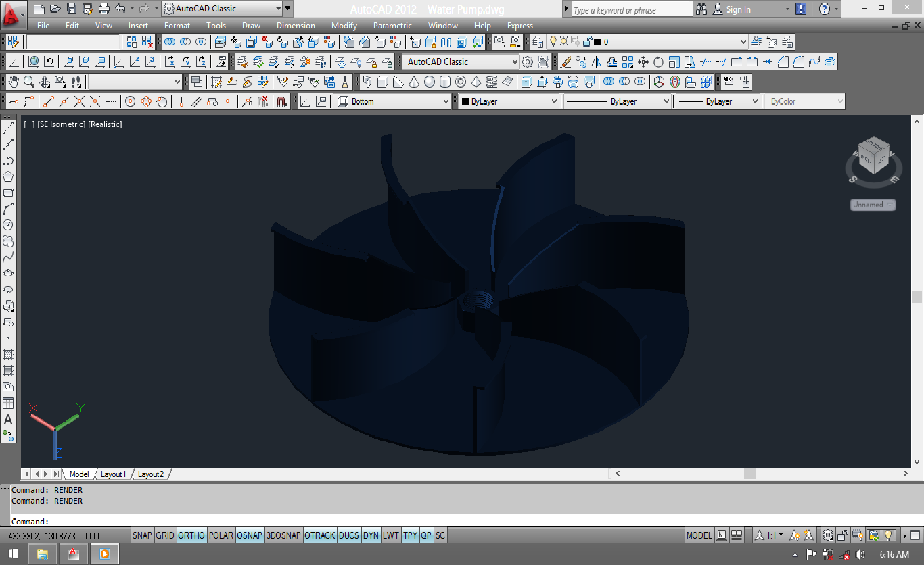Screen dimensions: 924x565
Task: Click the Help question mark button
Action: [824, 9]
